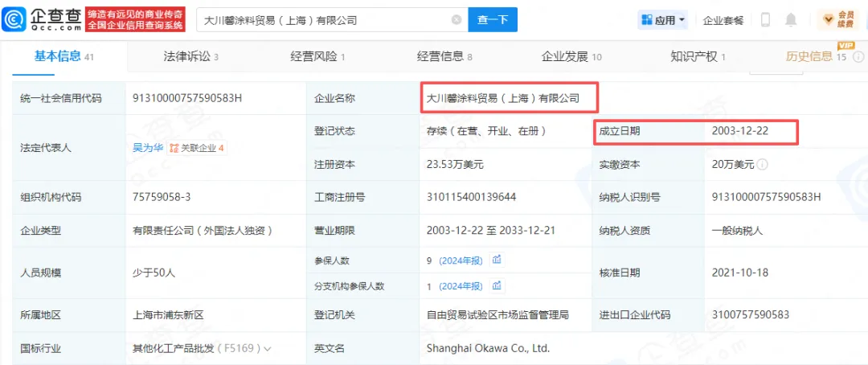This screenshot has width=868, height=365.
Task: Open chart icon next to 分支机构参保人数
Action: pos(497,285)
